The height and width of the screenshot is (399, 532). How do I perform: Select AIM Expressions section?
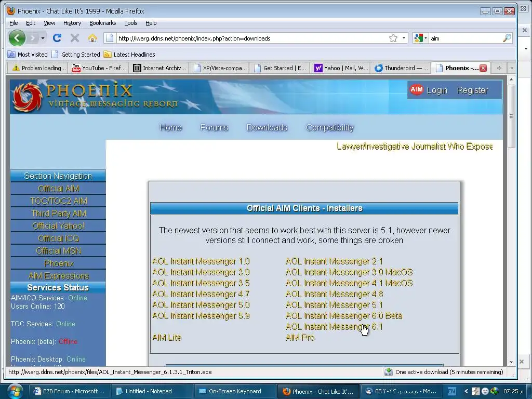pos(58,276)
